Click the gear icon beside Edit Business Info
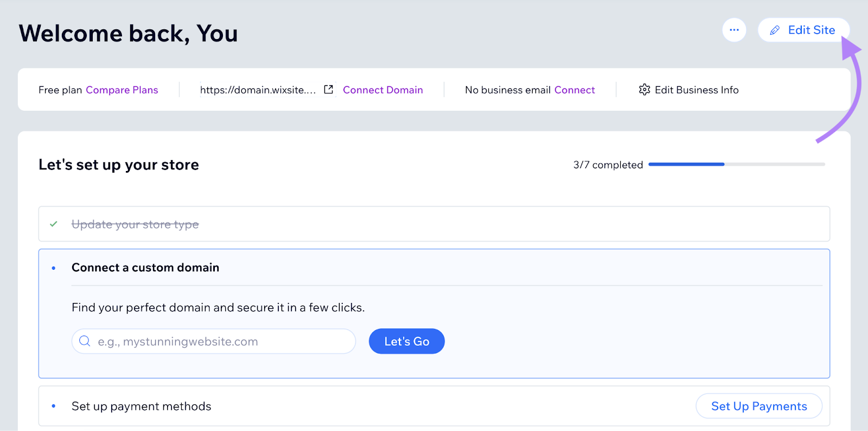 pyautogui.click(x=644, y=90)
